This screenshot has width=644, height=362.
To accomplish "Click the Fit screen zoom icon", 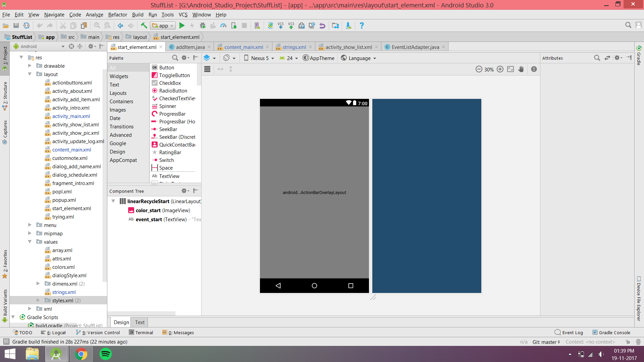I will pos(511,69).
